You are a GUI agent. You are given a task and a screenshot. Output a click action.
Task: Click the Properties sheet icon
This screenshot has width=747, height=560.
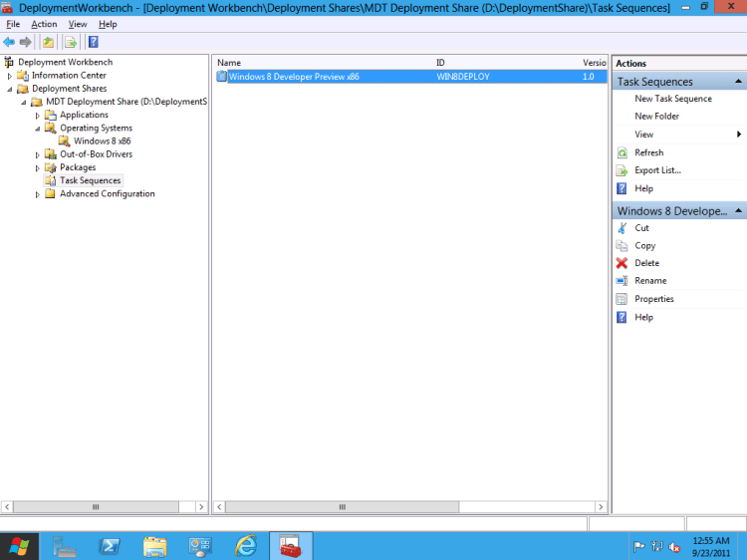622,299
